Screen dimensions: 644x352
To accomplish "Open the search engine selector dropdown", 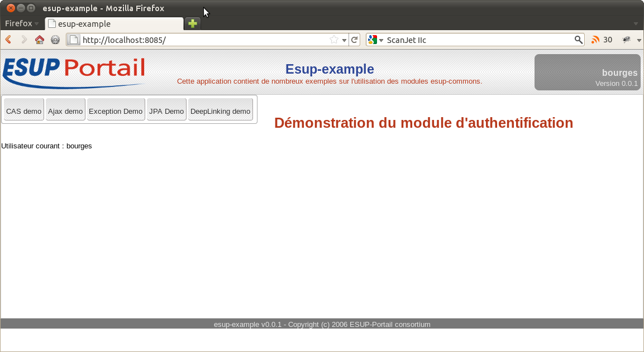I will pos(375,40).
